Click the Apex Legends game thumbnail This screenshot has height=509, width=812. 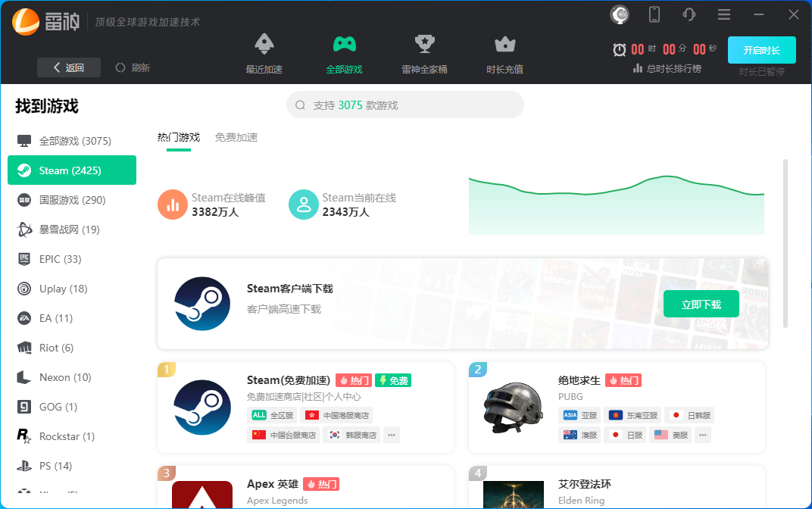[x=202, y=495]
